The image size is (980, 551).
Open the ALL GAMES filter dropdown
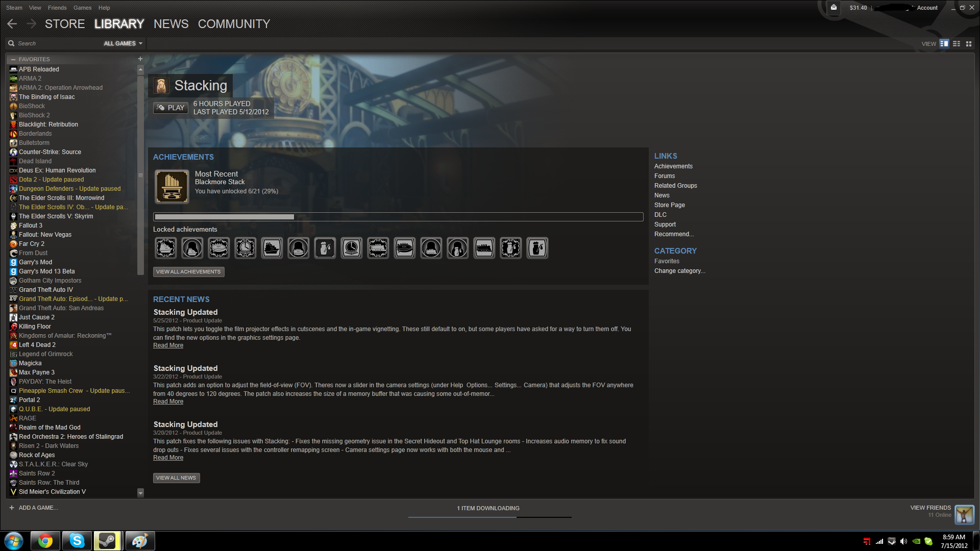pyautogui.click(x=121, y=43)
